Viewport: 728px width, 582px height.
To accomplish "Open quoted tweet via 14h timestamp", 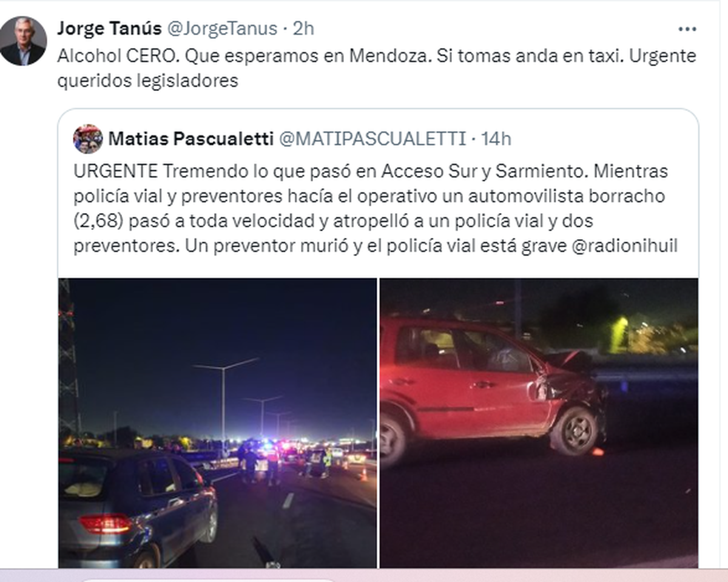I will coord(496,139).
